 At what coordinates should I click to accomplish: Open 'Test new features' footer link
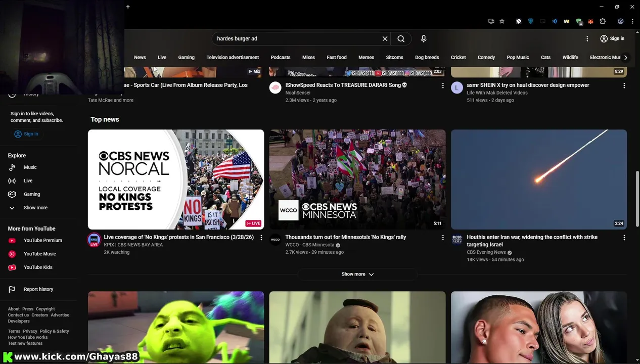pos(25,343)
